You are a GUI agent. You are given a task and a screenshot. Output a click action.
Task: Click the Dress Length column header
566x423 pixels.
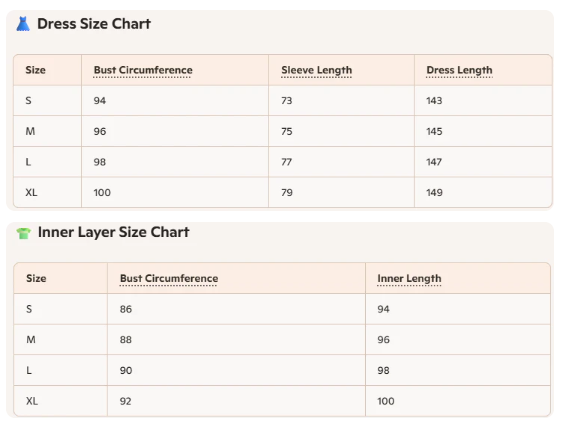pyautogui.click(x=459, y=70)
